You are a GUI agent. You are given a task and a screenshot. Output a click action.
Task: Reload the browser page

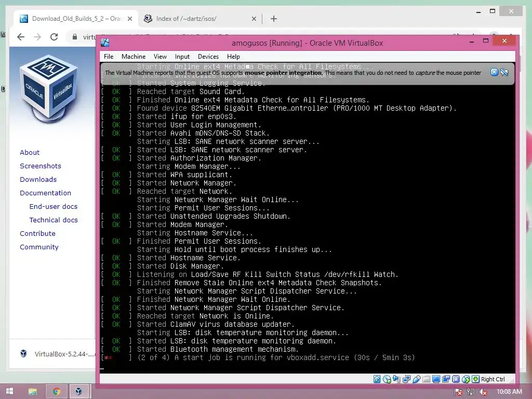[54, 37]
